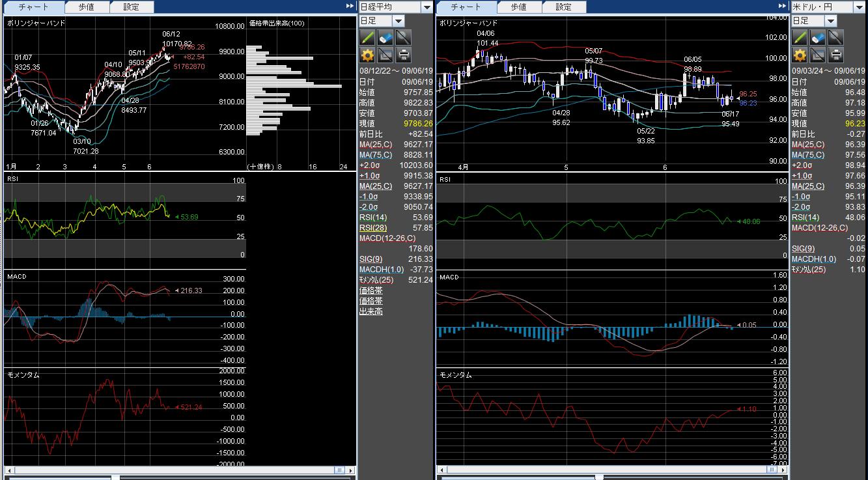
Task: Toggle SIG(9) indicator in USD/JPY legend
Action: [x=803, y=249]
